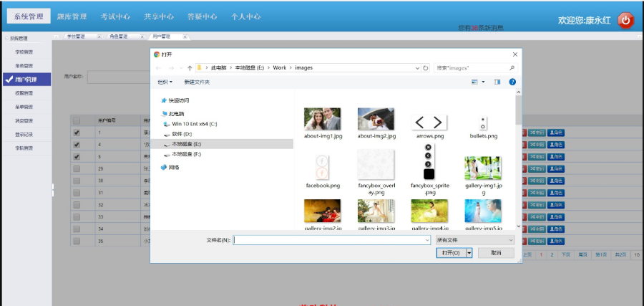The image size is (644, 306).
Task: Show the preview pane in the dialog
Action: pos(497,82)
